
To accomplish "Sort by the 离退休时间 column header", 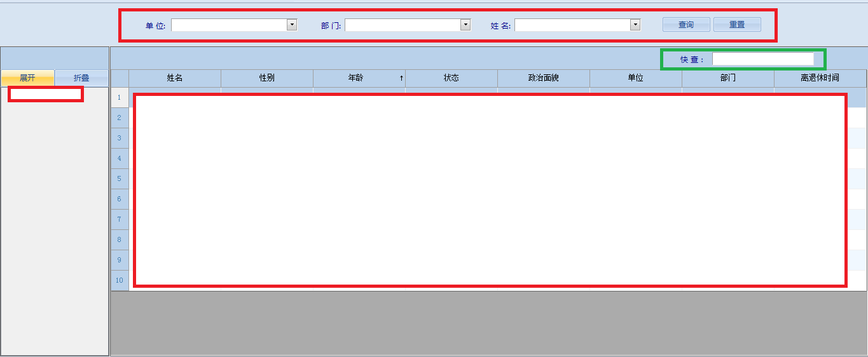I will coord(820,78).
